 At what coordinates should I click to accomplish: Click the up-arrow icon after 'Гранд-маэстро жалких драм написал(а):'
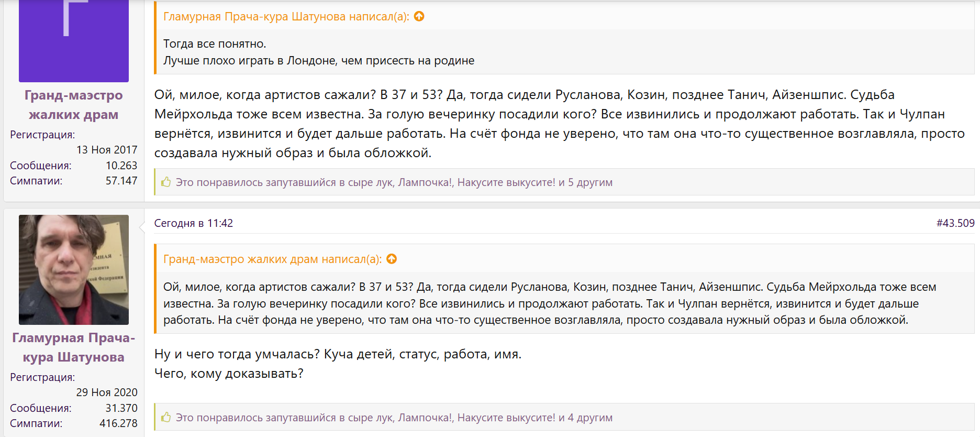click(392, 259)
